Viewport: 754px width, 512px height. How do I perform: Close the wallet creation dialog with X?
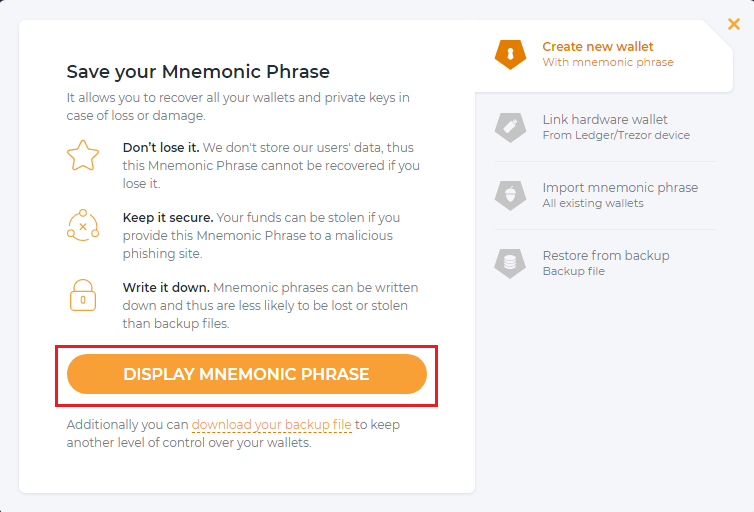click(734, 24)
